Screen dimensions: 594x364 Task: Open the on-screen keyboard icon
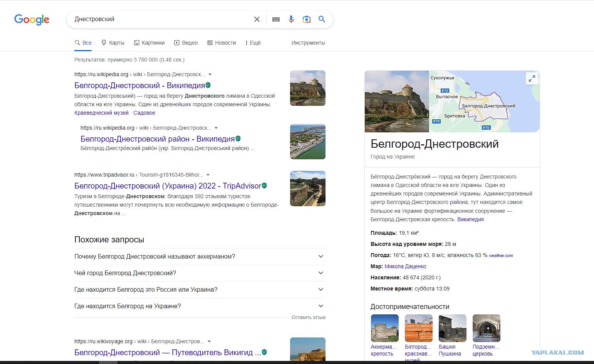pos(276,19)
